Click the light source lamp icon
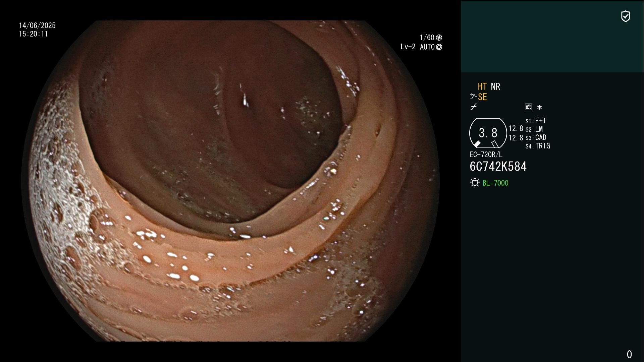 [x=475, y=183]
